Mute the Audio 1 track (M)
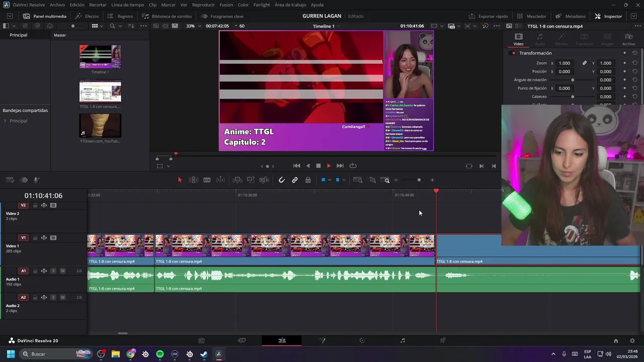The height and width of the screenshot is (362, 644). (x=62, y=271)
